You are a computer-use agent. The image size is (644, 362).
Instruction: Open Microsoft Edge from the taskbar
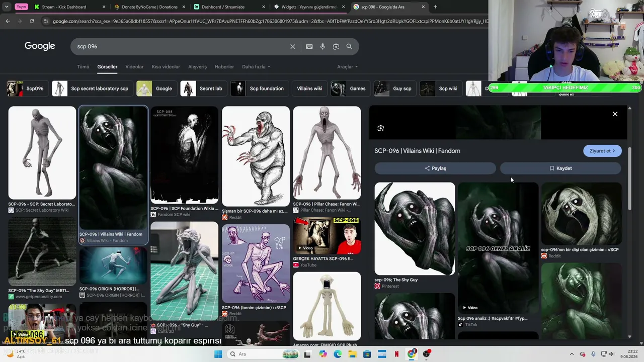tap(338, 354)
